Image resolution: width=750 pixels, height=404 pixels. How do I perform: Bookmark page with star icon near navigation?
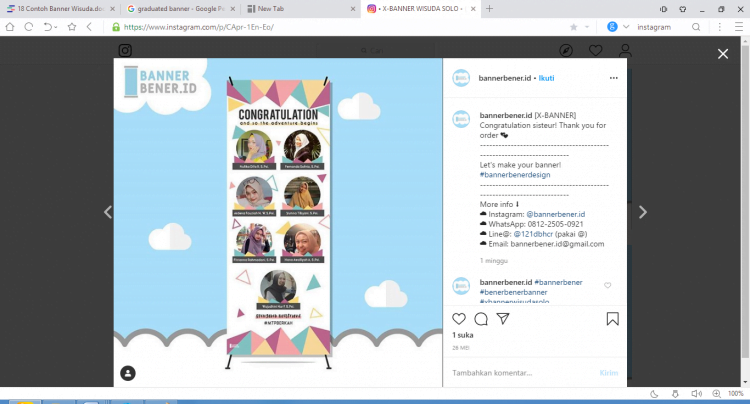(x=72, y=27)
